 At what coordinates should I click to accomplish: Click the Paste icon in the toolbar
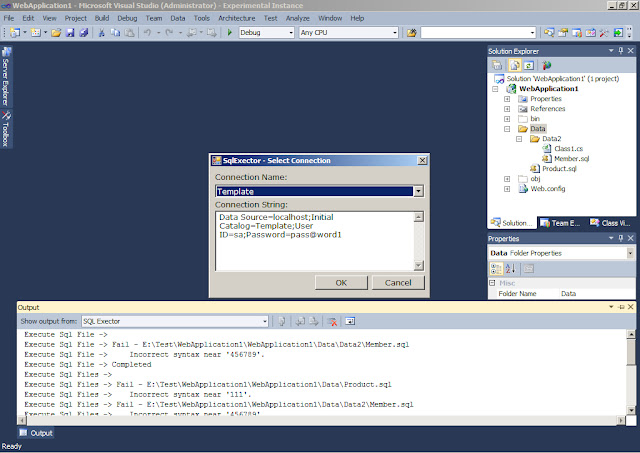click(129, 33)
